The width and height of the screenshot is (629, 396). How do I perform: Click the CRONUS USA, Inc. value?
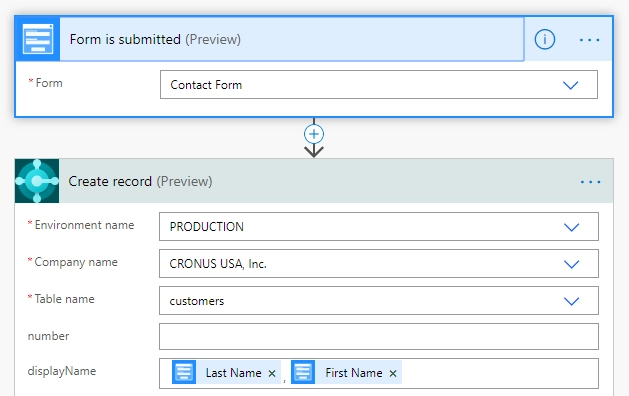[x=218, y=264]
